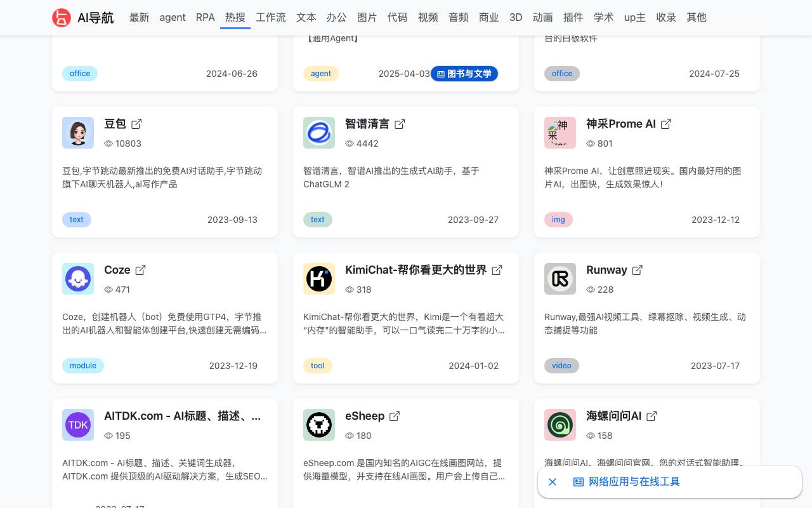812x508 pixels.
Task: Select the 热搜 nav tab
Action: point(235,18)
